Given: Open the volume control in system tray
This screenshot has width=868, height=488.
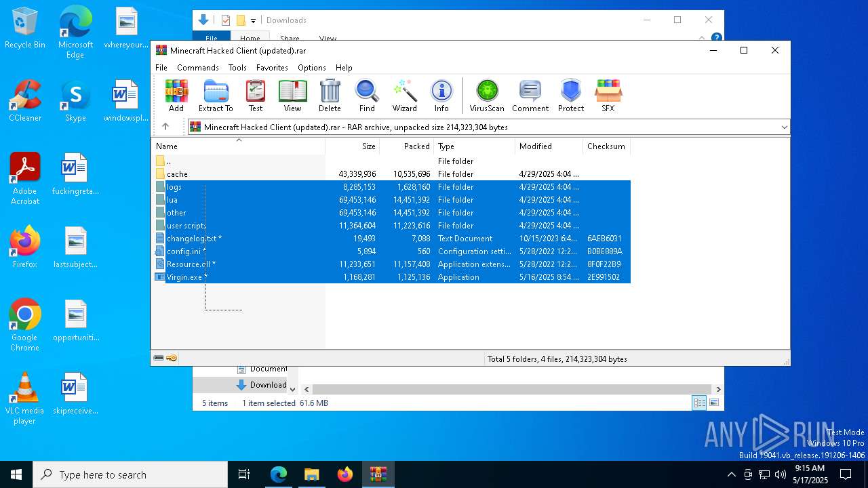Looking at the screenshot, I should [x=781, y=474].
